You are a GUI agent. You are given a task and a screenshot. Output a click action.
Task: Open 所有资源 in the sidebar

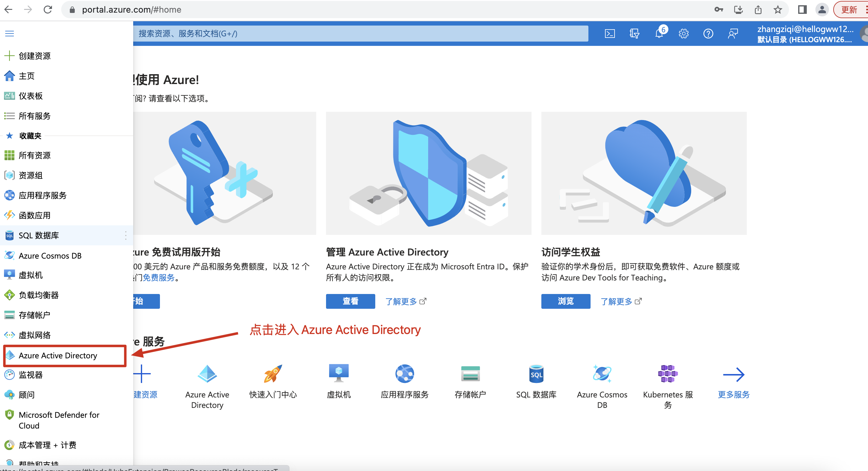pyautogui.click(x=67, y=155)
